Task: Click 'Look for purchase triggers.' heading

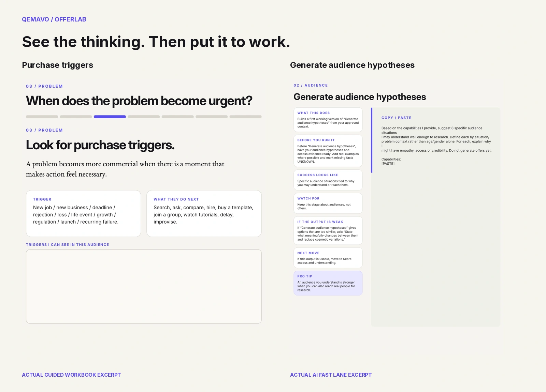Action: [x=100, y=145]
